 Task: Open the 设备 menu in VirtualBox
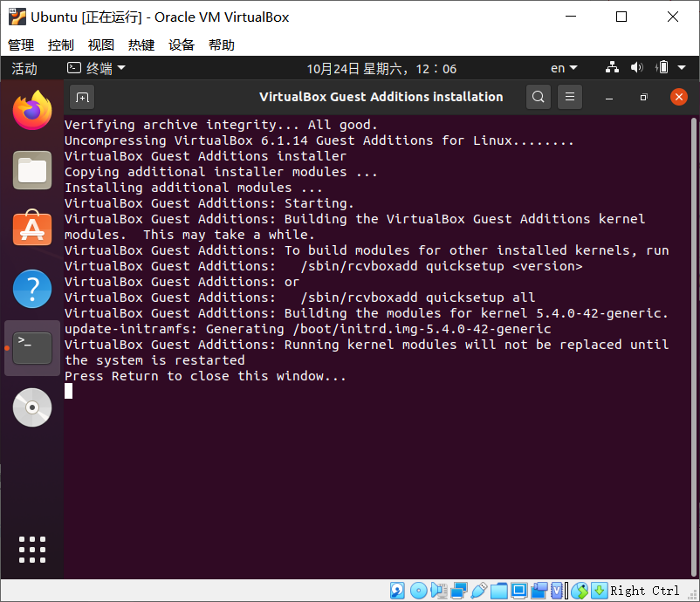182,44
